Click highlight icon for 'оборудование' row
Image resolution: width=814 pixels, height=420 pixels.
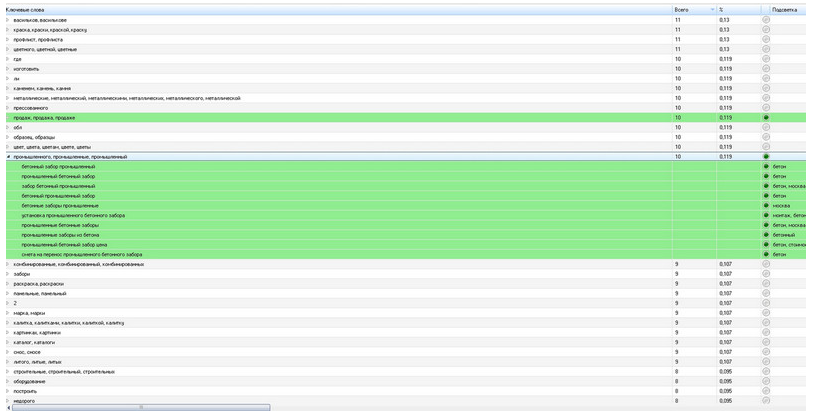[766, 381]
